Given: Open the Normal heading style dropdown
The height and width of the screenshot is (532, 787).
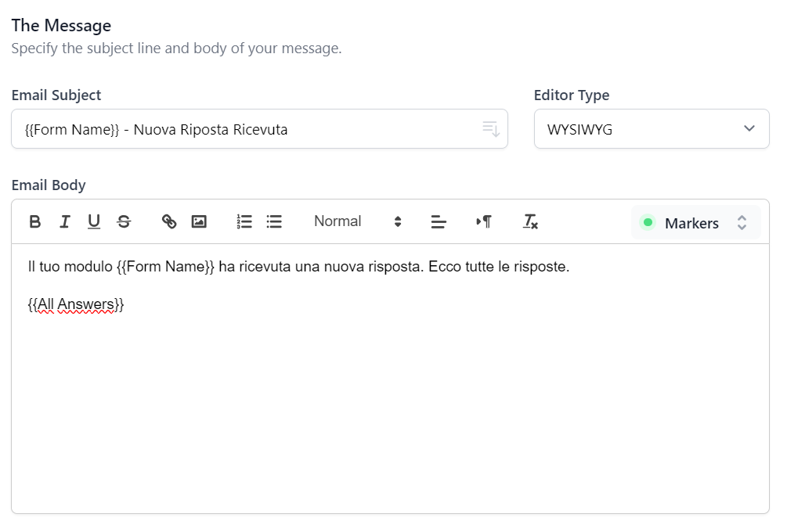Looking at the screenshot, I should (x=357, y=222).
